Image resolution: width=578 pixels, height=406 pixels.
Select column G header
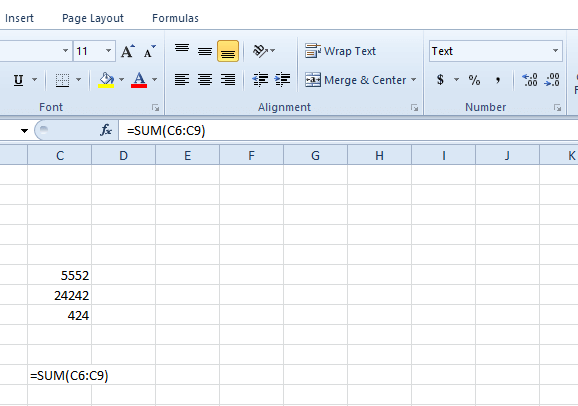click(x=316, y=155)
